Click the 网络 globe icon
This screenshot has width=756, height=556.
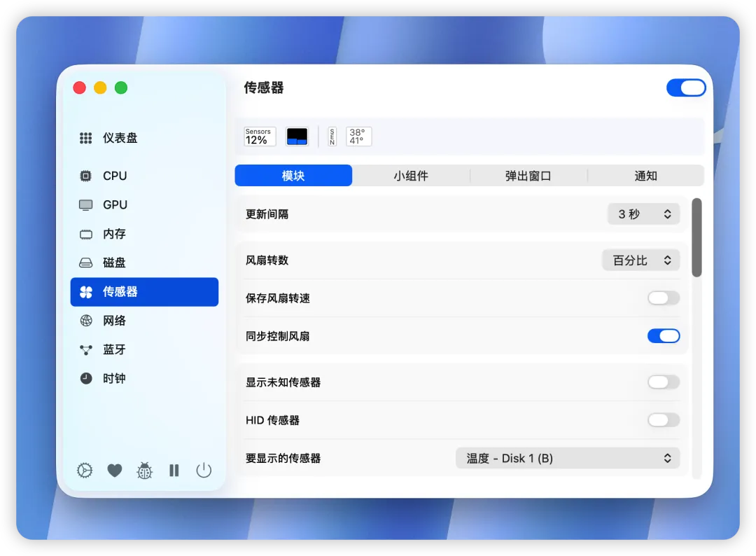point(86,321)
